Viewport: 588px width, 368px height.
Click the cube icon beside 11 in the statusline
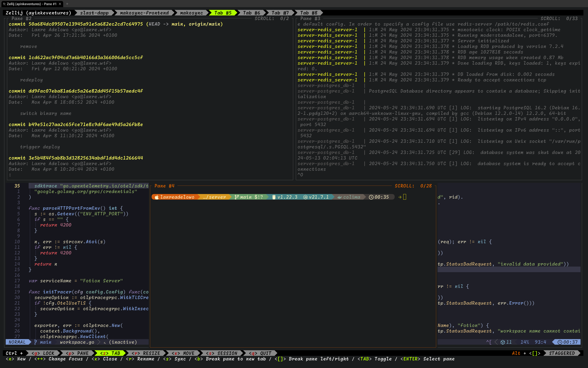(x=503, y=342)
